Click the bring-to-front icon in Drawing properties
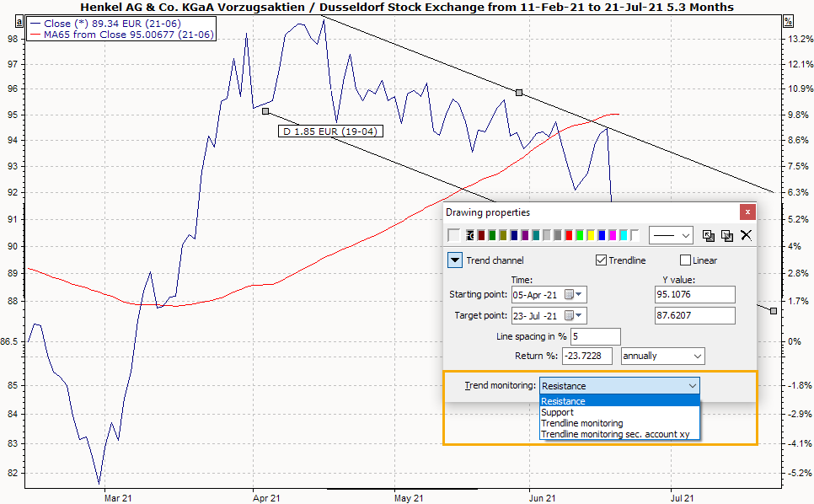The width and height of the screenshot is (814, 504). [709, 236]
